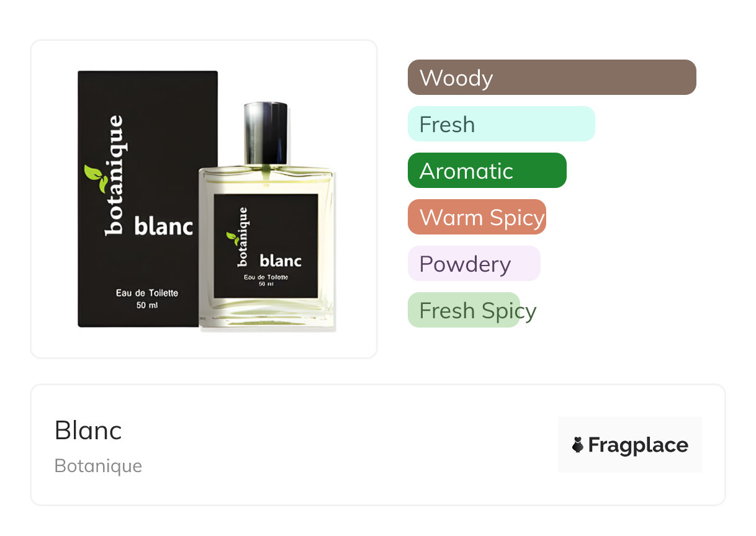The width and height of the screenshot is (756, 536).
Task: Click the black label on the bottle
Action: pos(266,247)
